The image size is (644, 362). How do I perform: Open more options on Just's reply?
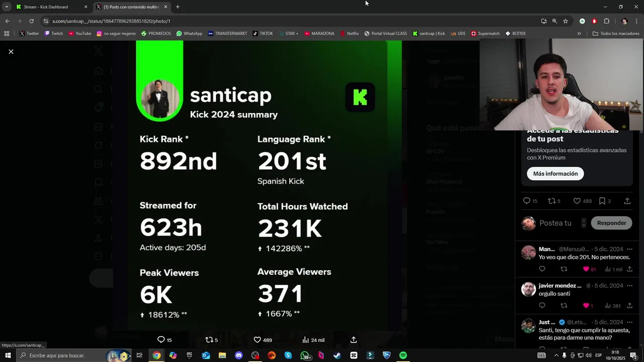(629, 322)
